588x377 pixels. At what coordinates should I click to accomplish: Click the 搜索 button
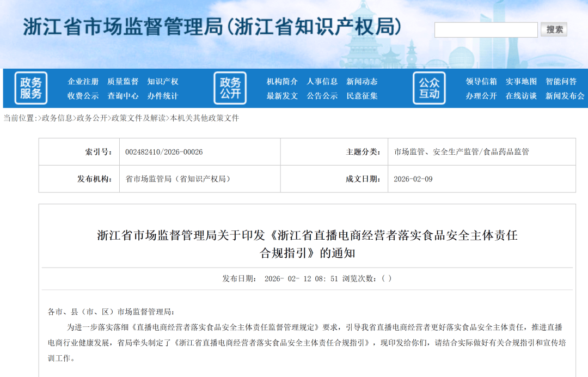click(554, 29)
